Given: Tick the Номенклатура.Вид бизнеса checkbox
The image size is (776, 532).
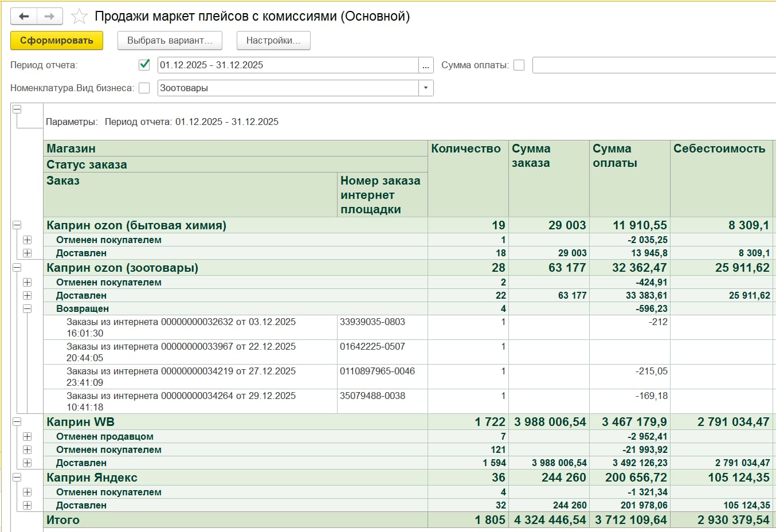Looking at the screenshot, I should (x=144, y=88).
